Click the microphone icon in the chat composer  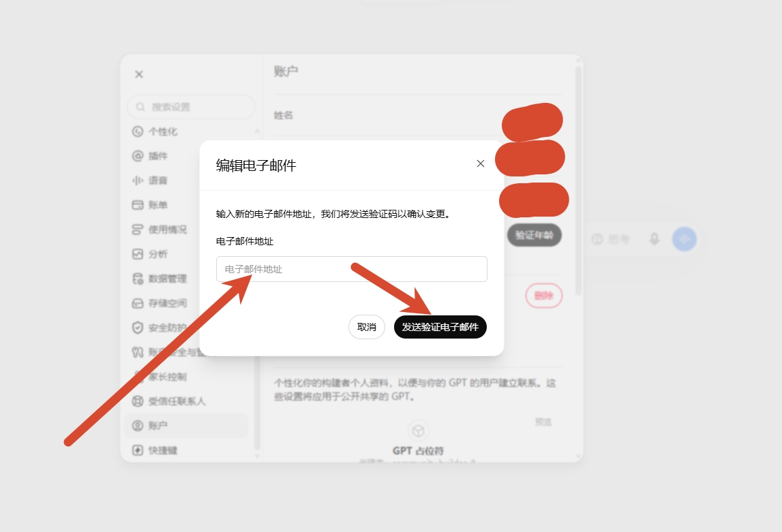coord(655,239)
